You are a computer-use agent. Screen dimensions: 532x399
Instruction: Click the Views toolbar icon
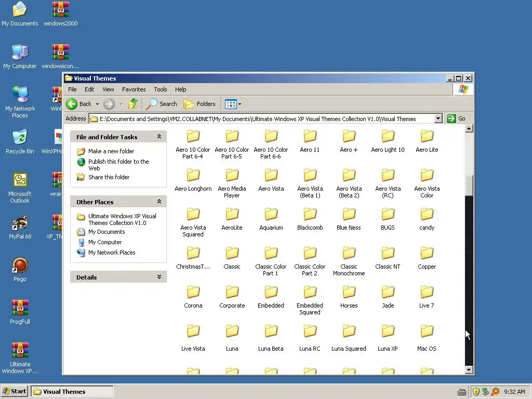(231, 104)
